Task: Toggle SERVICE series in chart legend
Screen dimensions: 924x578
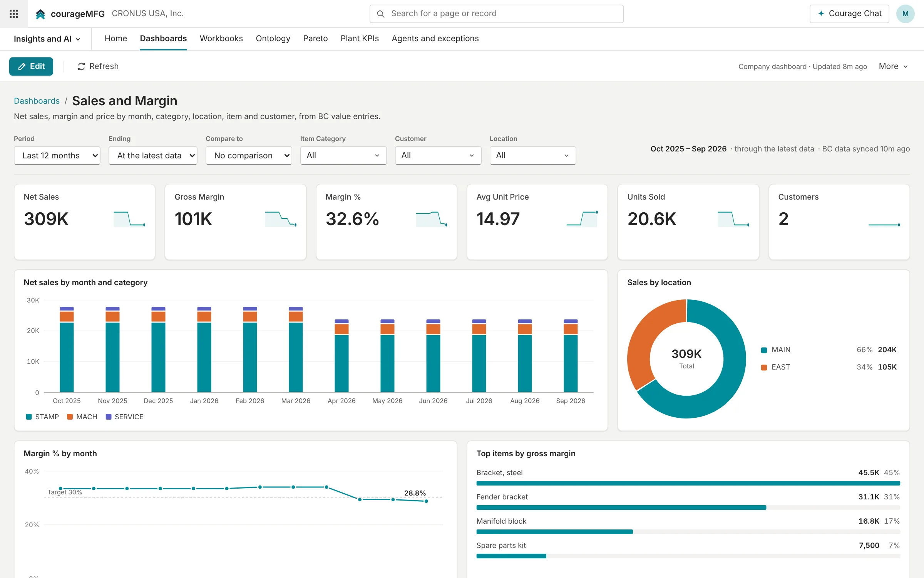Action: [x=124, y=417]
